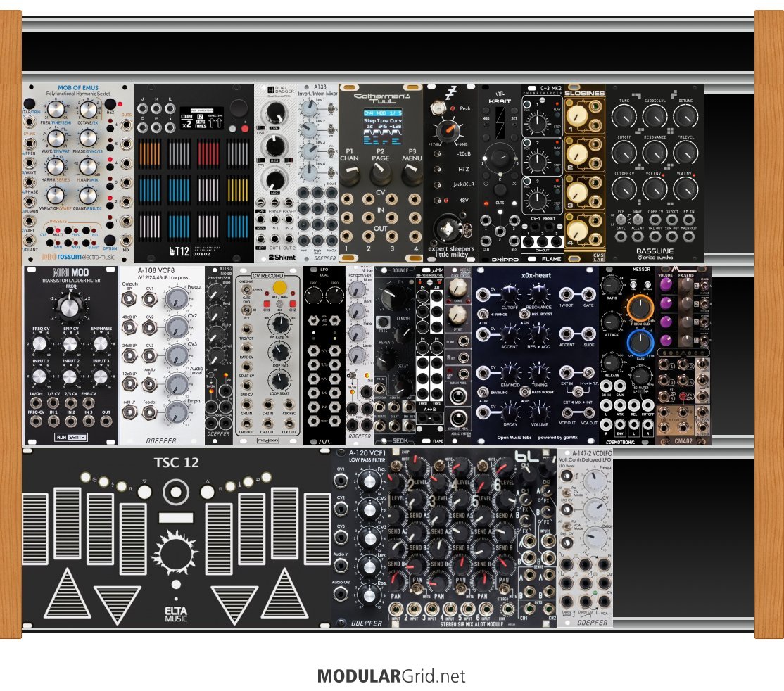
Task: Adjust the large FREQ knob on Mini Mod
Action: [x=70, y=307]
